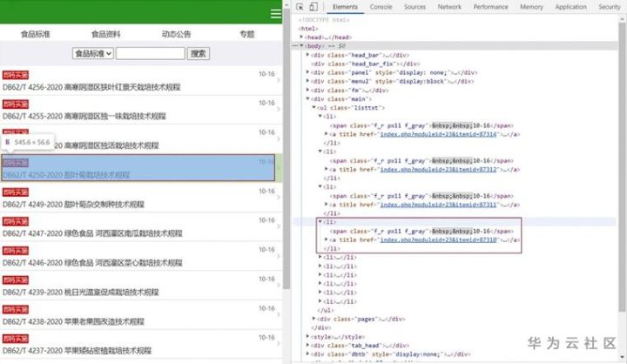
Task: Click the page vertical scrollbar
Action: [x=287, y=146]
